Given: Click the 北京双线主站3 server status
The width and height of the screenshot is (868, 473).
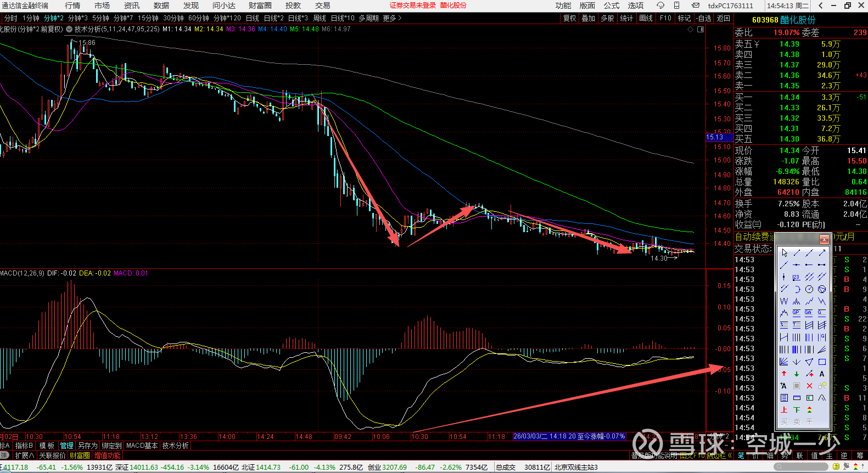Looking at the screenshot, I should pos(576,468).
